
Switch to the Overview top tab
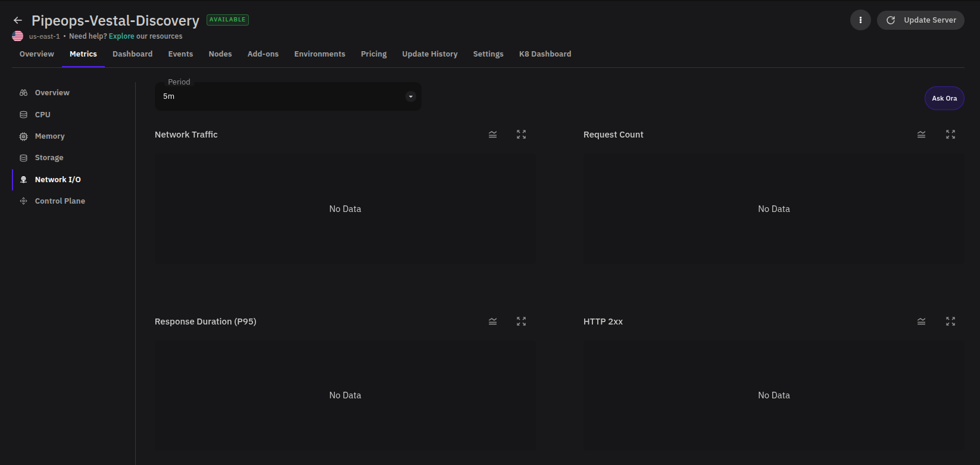(x=37, y=54)
